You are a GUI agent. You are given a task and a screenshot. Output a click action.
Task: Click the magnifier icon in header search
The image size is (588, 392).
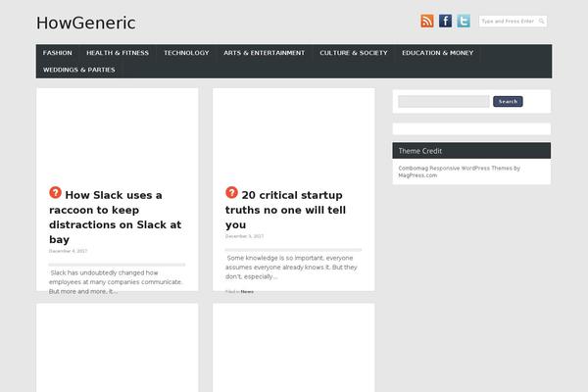pos(542,22)
